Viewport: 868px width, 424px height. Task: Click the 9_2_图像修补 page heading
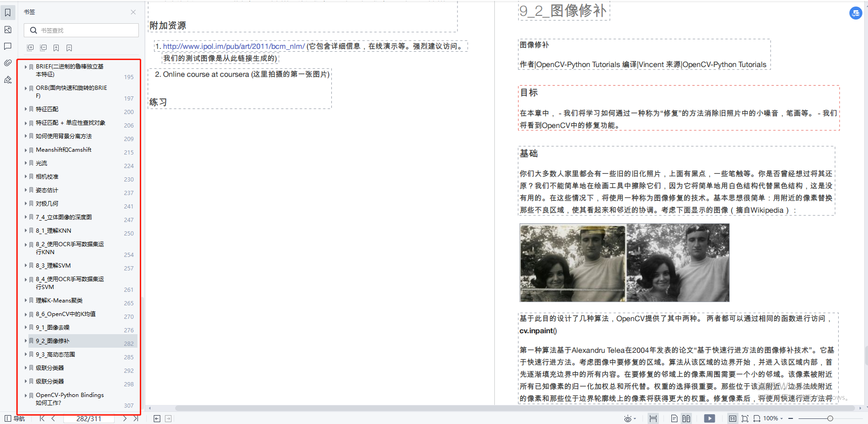(x=563, y=11)
